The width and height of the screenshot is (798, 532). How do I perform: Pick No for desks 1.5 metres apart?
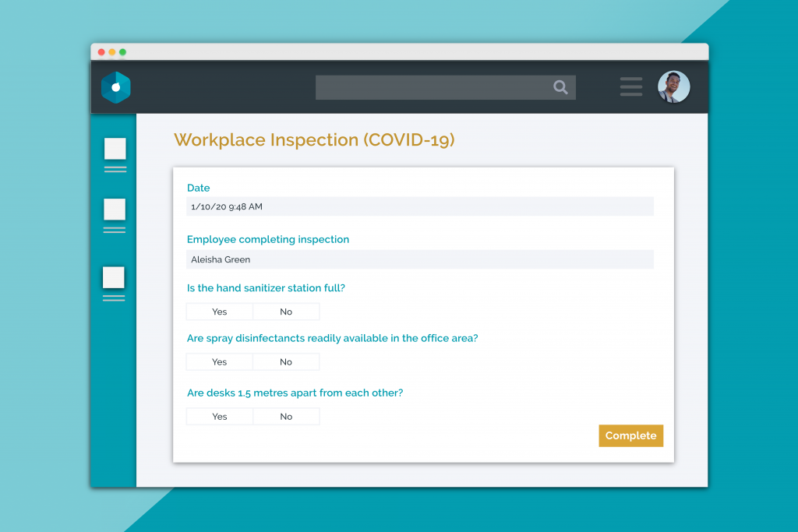click(x=286, y=417)
